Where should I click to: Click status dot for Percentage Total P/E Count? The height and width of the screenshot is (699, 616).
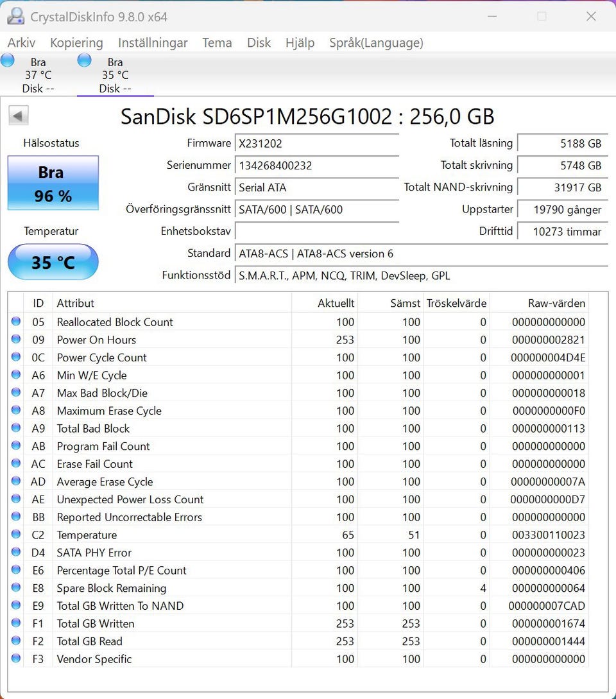[16, 569]
